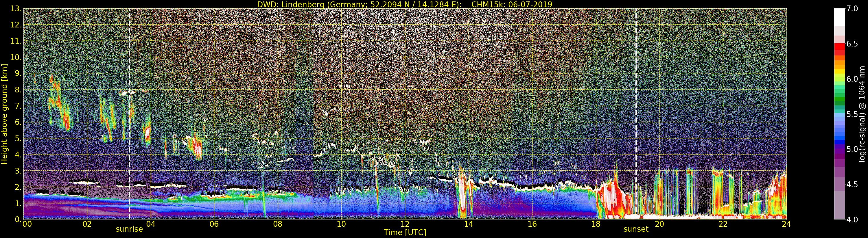Click the 'CHM15k: 06-07-2019' title text
This screenshot has height=238, width=868.
click(512, 4)
